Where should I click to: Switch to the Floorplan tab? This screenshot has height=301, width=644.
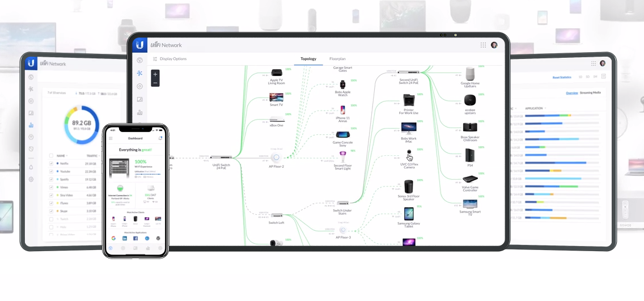[x=337, y=59]
